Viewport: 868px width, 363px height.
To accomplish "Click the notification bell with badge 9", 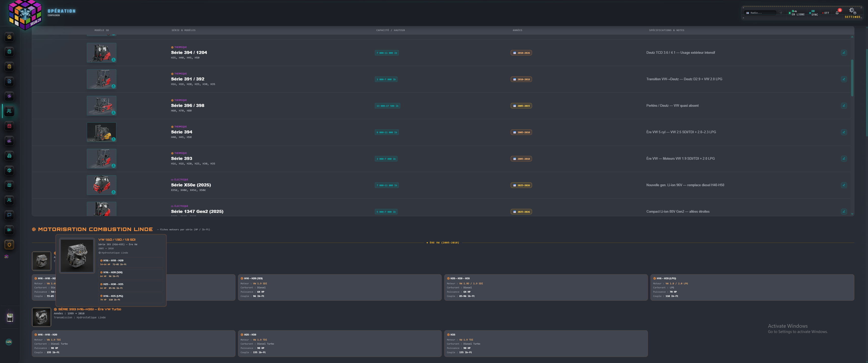I will [837, 12].
